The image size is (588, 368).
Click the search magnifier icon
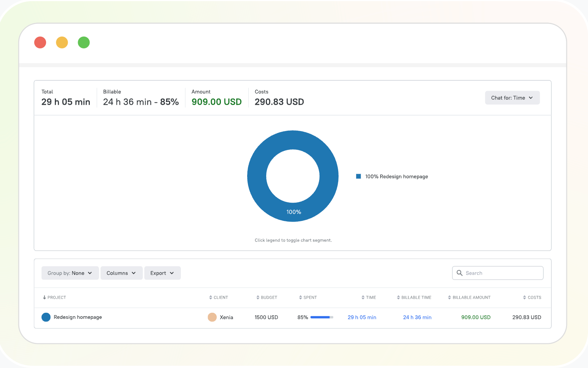pyautogui.click(x=460, y=273)
